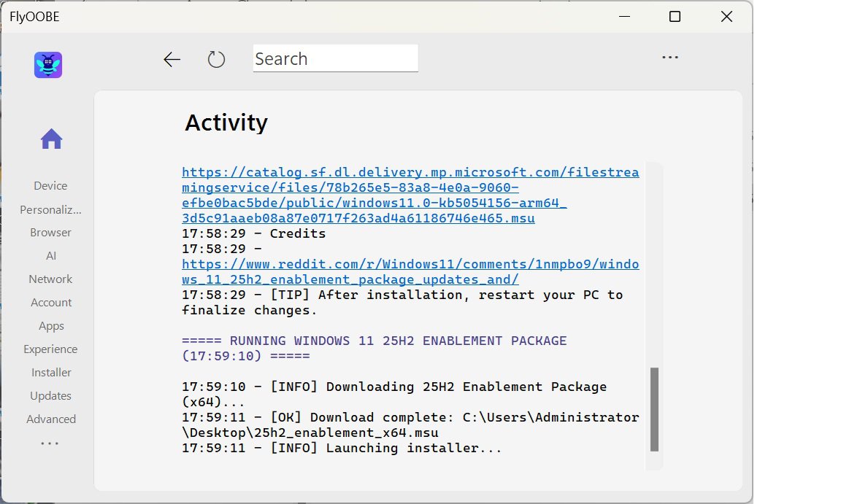Select Account in the sidebar
The image size is (841, 504).
pos(50,303)
